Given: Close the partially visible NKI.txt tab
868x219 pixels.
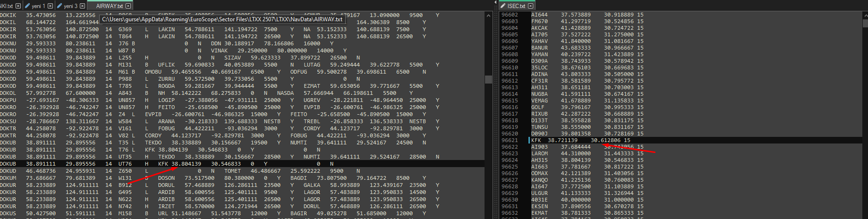Looking at the screenshot, I should (18, 6).
